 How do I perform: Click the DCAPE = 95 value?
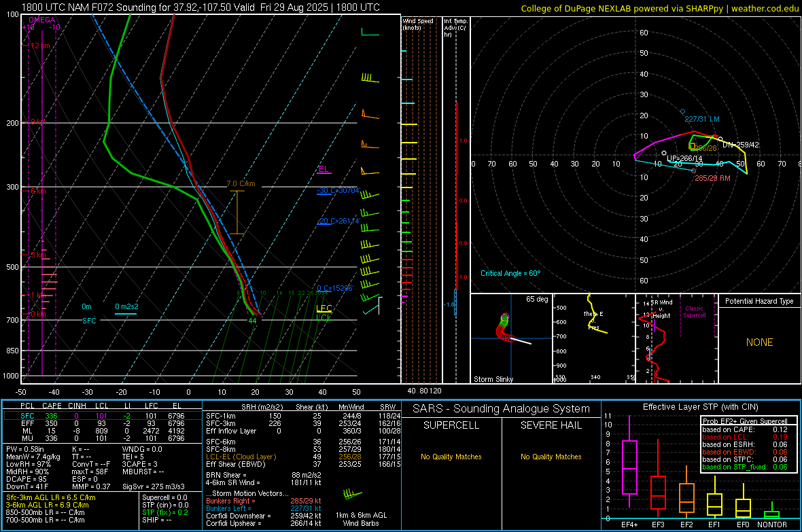click(x=27, y=479)
